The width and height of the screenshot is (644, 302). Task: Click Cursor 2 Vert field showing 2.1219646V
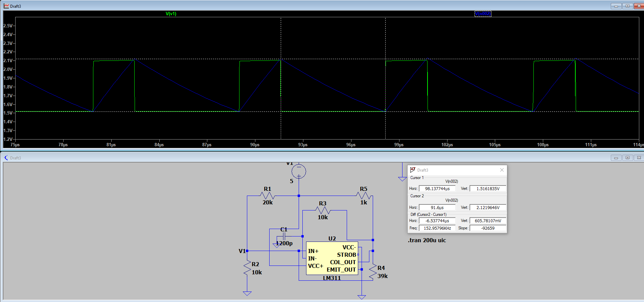point(488,207)
